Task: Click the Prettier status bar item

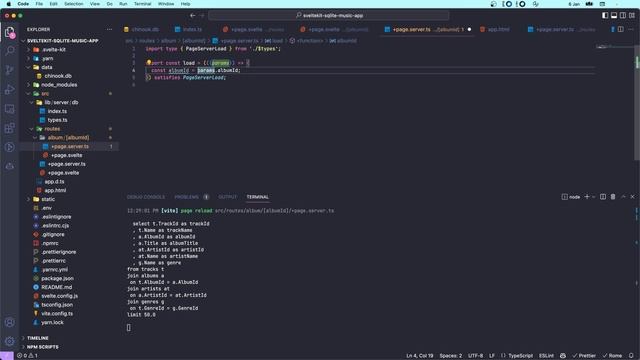Action: pyautogui.click(x=584, y=356)
